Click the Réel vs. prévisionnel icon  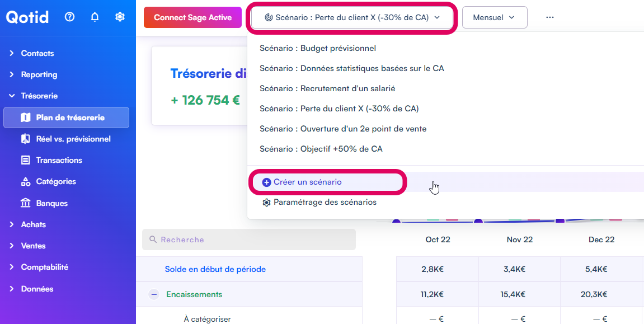click(26, 139)
